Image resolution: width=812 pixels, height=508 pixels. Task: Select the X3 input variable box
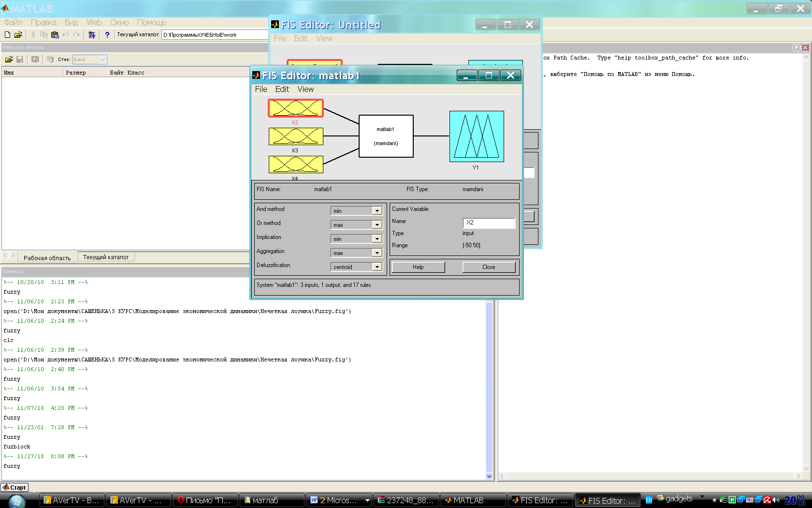[296, 136]
